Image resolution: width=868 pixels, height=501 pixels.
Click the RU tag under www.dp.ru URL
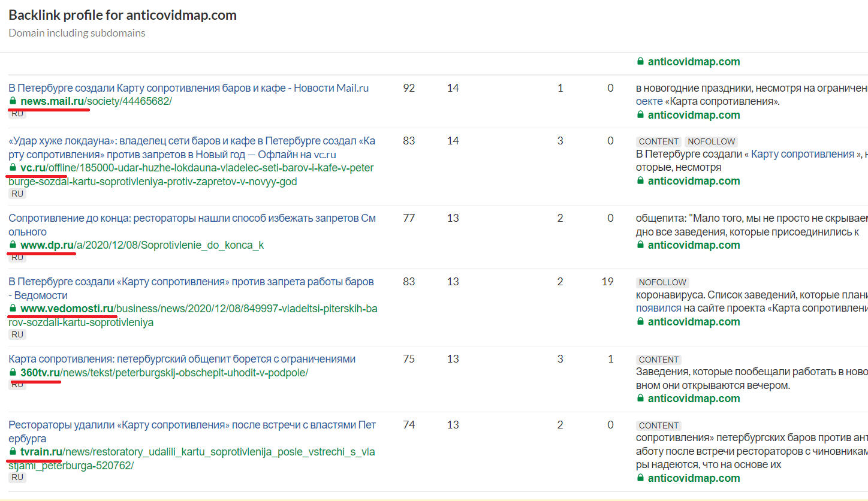(x=17, y=257)
